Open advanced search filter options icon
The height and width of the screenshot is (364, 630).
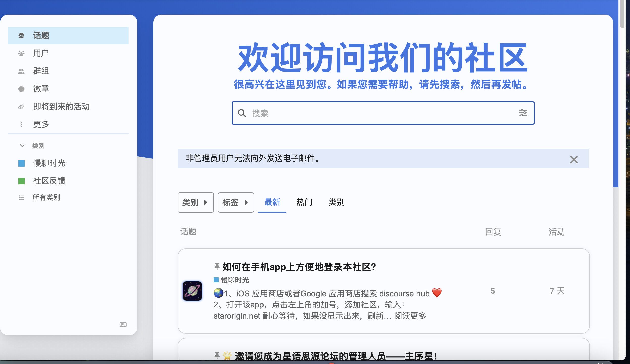click(x=523, y=113)
